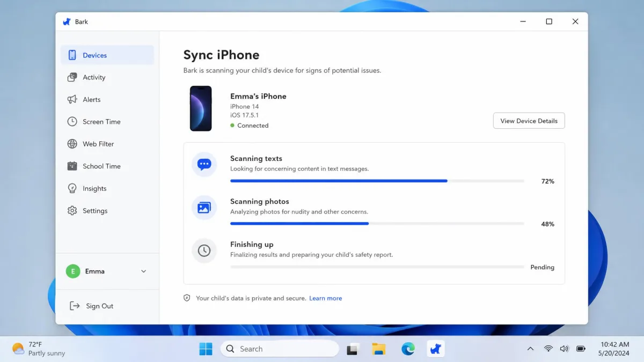The height and width of the screenshot is (362, 644).
Task: Open the clock showing 10:42 AM
Action: tap(615, 349)
